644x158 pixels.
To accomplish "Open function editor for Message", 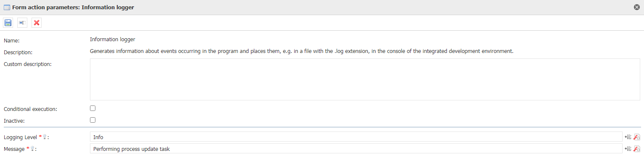I will tap(636, 149).
